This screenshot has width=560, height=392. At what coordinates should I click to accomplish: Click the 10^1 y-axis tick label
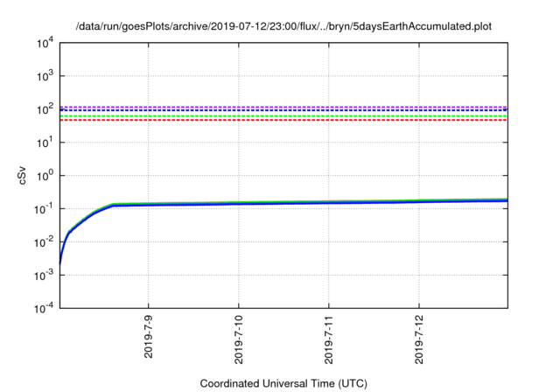coord(45,142)
